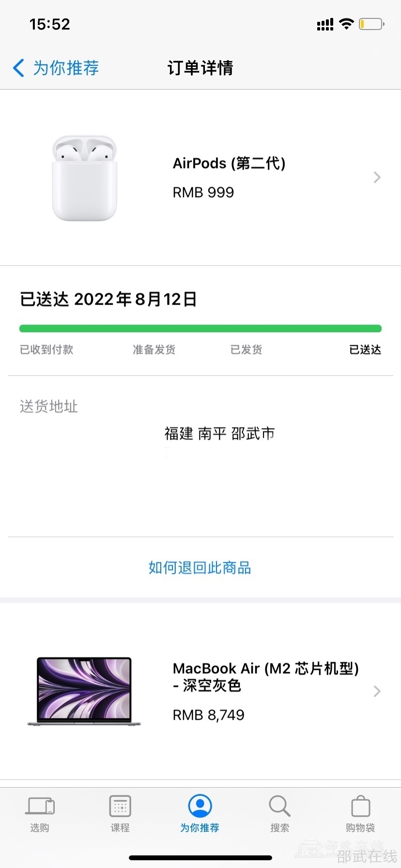
Task: Tap the shipping address 福建 南平 邵武市
Action: [219, 434]
